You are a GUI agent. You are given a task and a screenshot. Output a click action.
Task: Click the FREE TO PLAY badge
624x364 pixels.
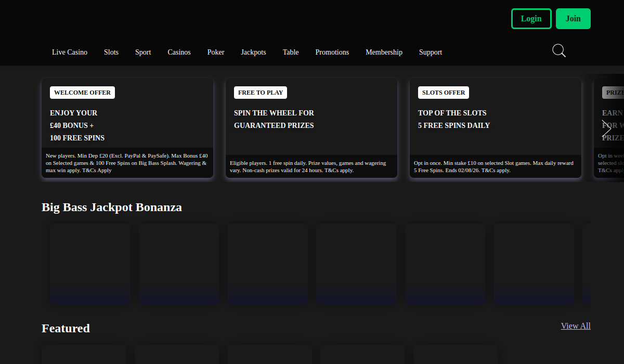pyautogui.click(x=261, y=93)
